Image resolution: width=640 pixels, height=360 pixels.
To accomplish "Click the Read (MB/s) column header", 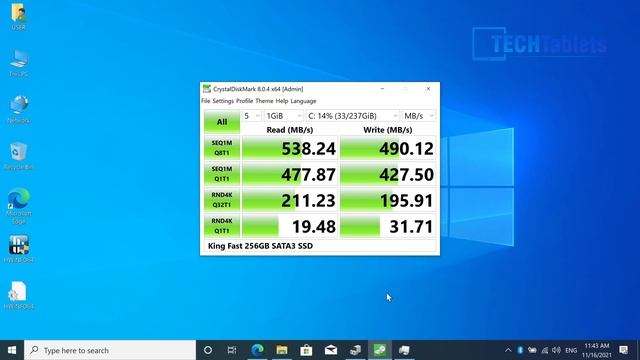I will click(290, 130).
